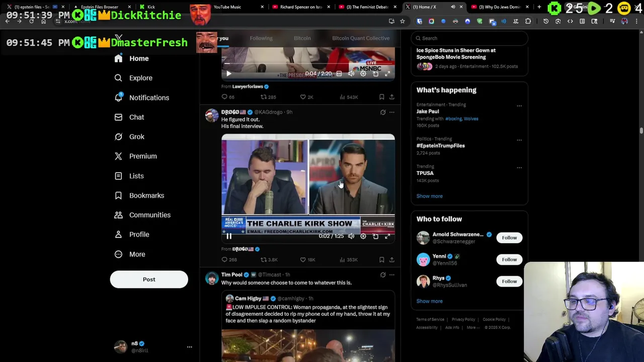Open Chat in the left sidebar
The image size is (644, 362).
129,117
